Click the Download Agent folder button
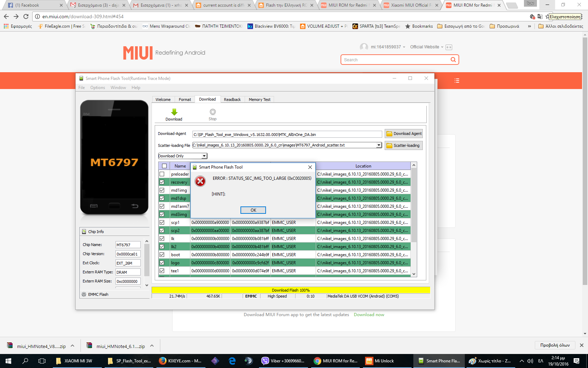 point(404,134)
